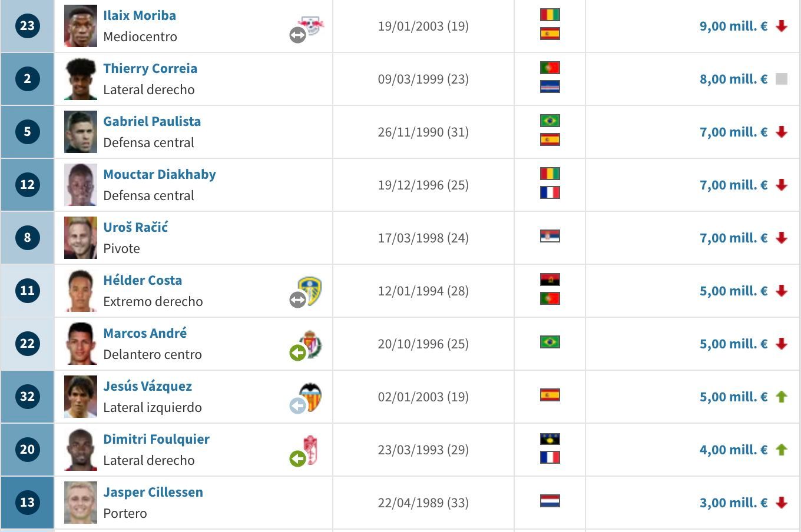Select the Spanish flag in Ilaix Moriba's row
The image size is (801, 532).
[x=549, y=35]
